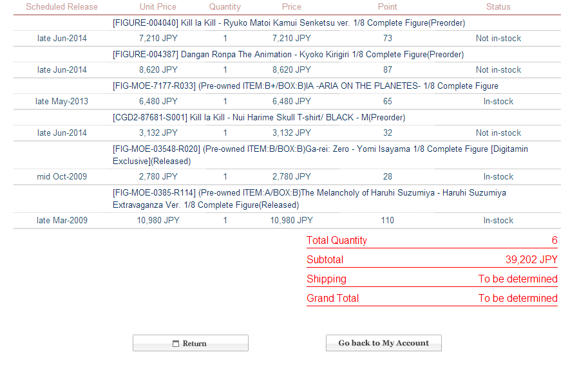
Task: Click the point value 73
Action: (x=387, y=38)
